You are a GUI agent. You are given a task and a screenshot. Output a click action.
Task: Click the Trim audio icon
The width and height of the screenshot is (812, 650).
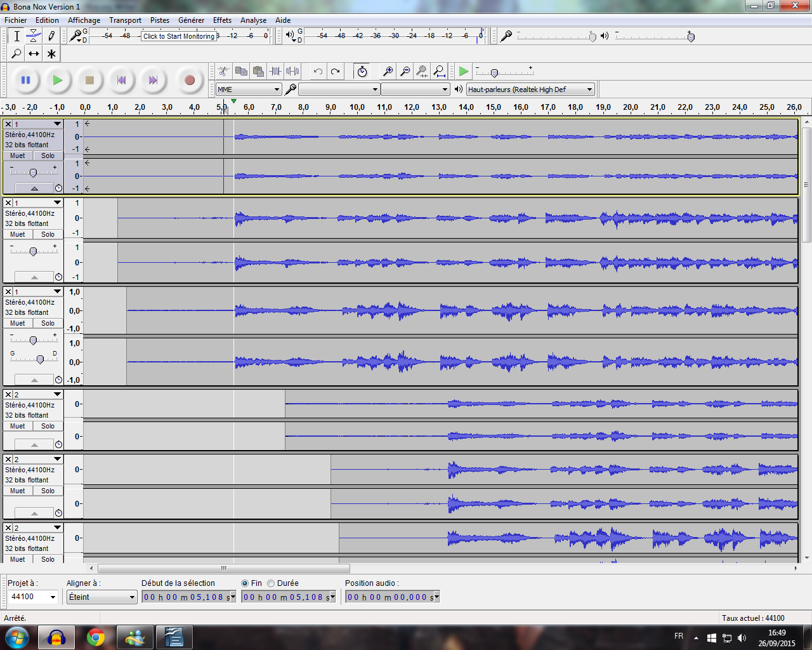275,71
